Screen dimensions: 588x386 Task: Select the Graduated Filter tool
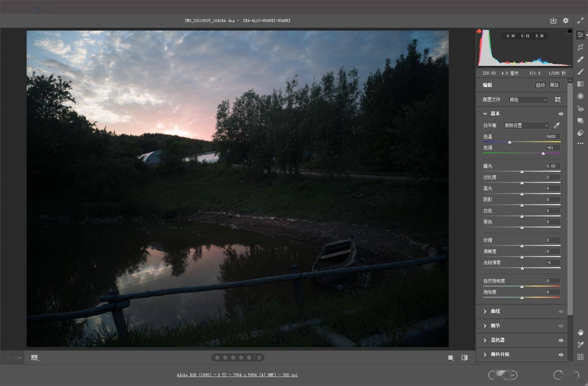pos(580,84)
